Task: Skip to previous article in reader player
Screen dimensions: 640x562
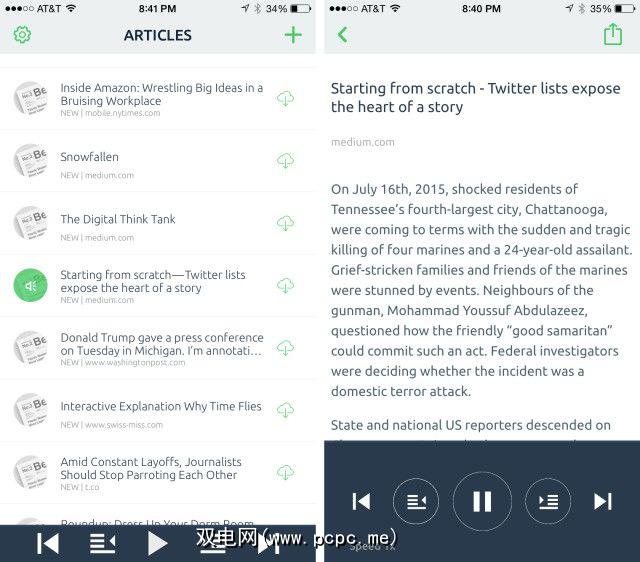Action: [x=361, y=502]
